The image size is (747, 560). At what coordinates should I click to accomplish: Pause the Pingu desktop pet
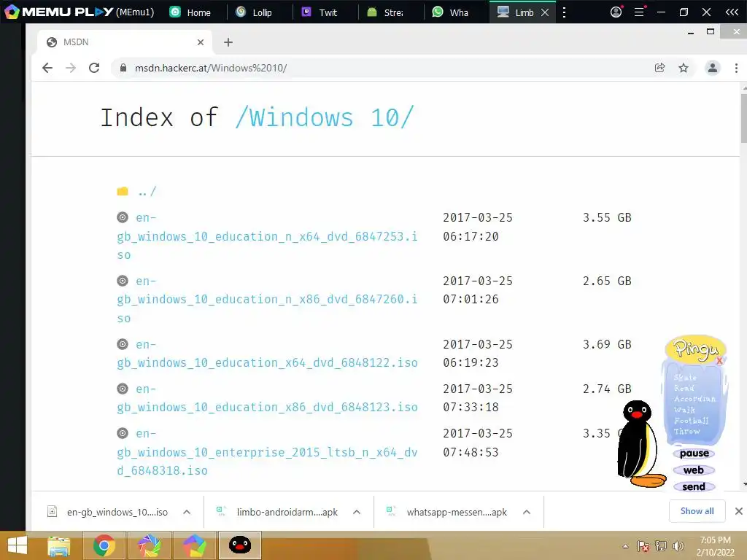click(694, 454)
